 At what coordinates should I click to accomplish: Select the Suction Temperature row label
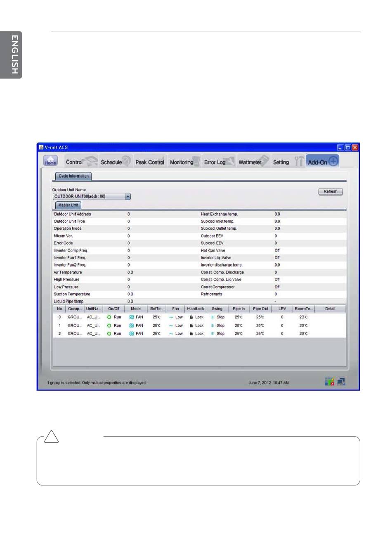pos(72,294)
